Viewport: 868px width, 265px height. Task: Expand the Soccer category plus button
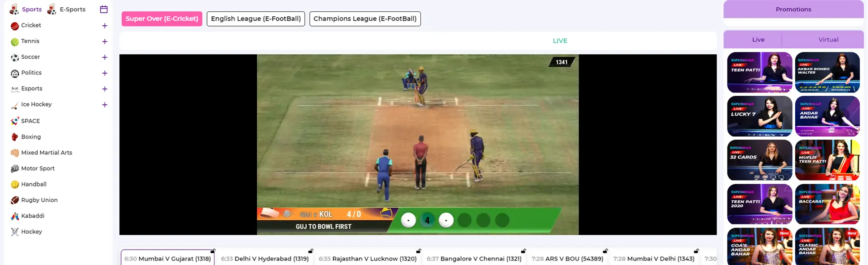click(x=104, y=57)
